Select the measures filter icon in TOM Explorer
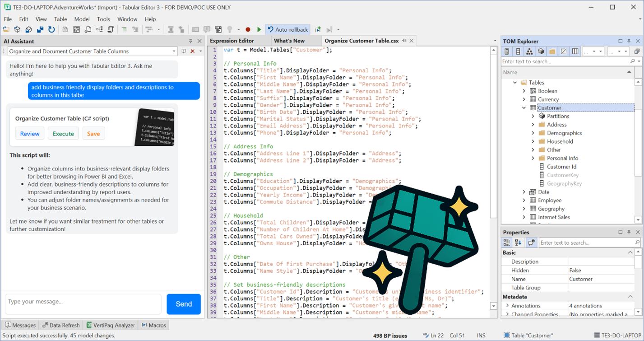The width and height of the screenshot is (644, 341). pos(506,51)
